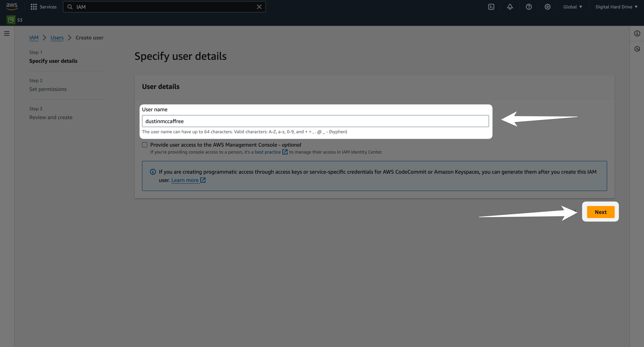This screenshot has height=347, width=644.
Task: Open notifications bell icon
Action: (x=510, y=7)
